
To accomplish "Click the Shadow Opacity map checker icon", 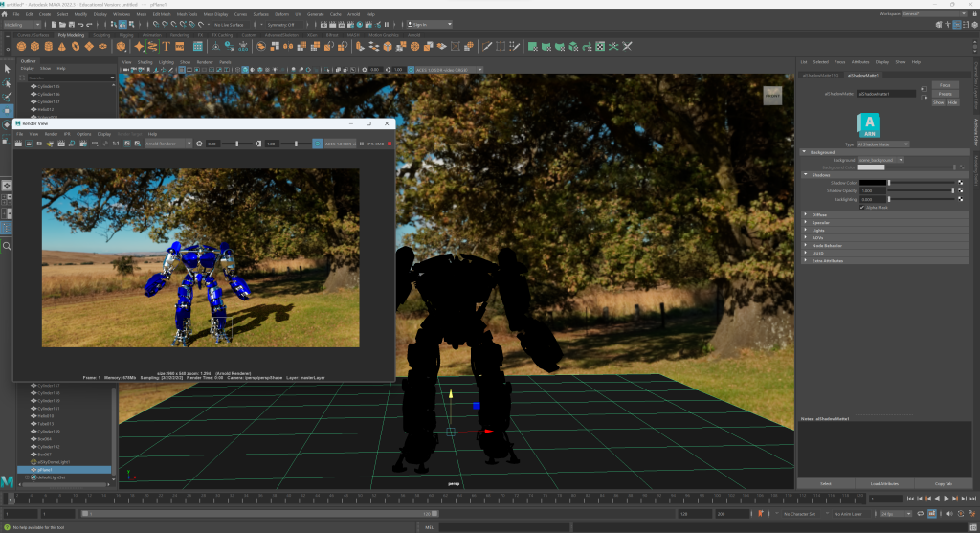I will [x=960, y=190].
